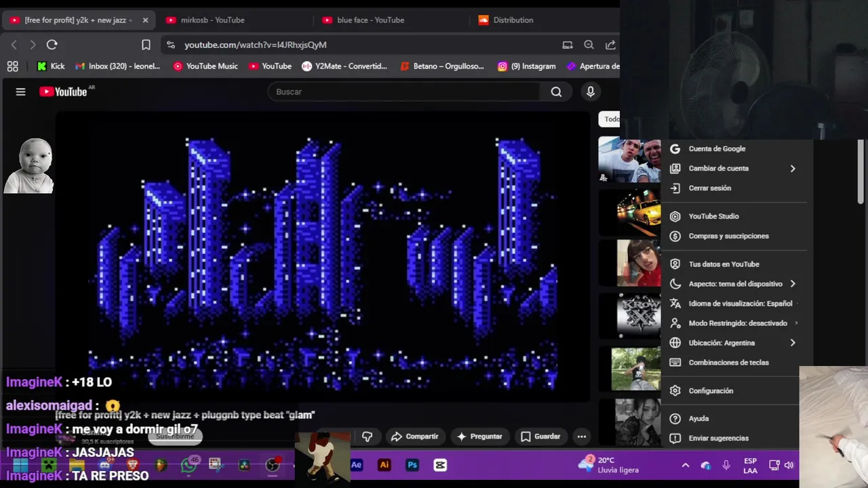Expand the Cambiar de cuenta submenu arrow

[x=792, y=168]
